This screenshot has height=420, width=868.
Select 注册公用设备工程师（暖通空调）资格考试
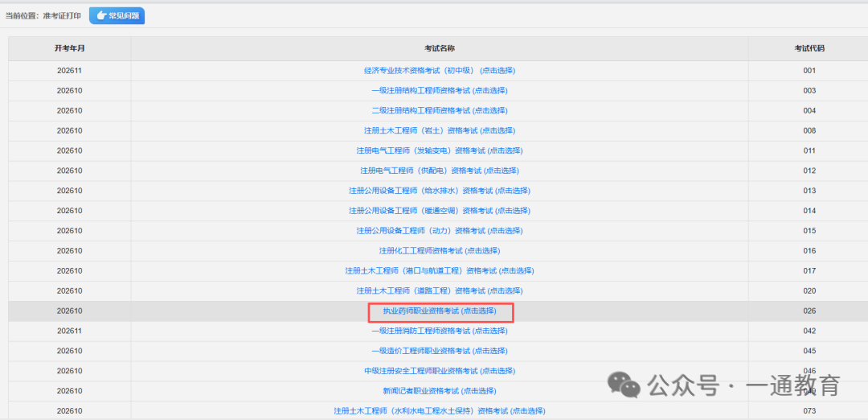440,211
